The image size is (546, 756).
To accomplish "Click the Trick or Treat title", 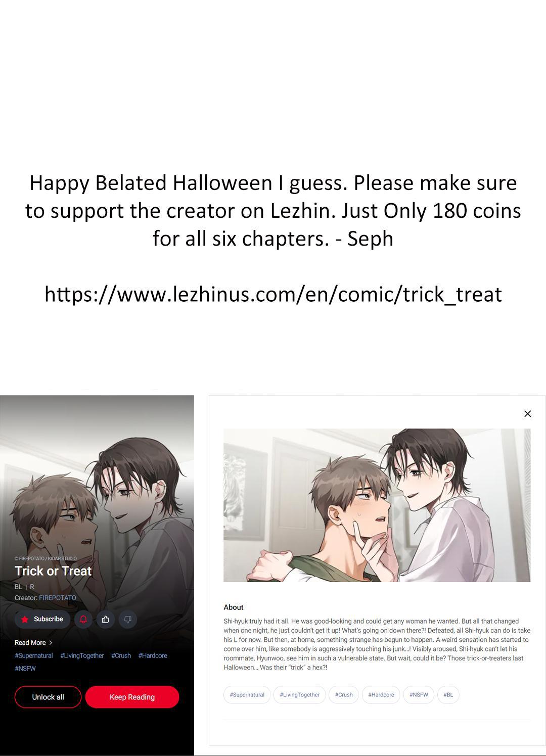I will pos(53,571).
